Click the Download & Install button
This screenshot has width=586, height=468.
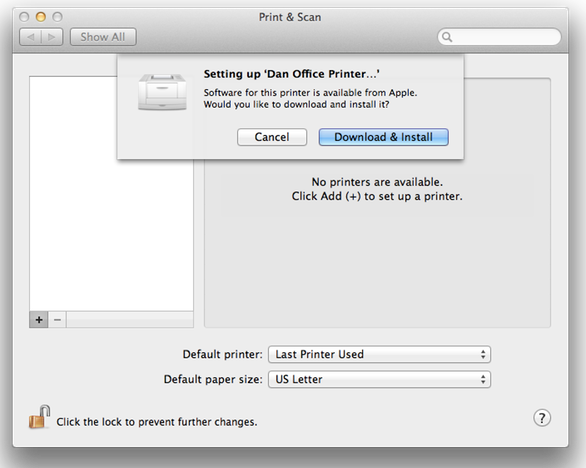(x=383, y=137)
